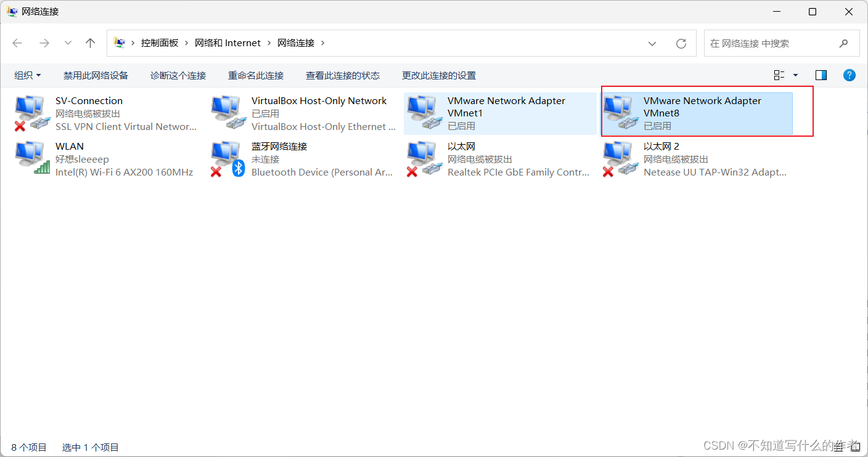868x457 pixels.
Task: Click the text VirtualBox Host-Only Ethernet ...
Action: 324,127
